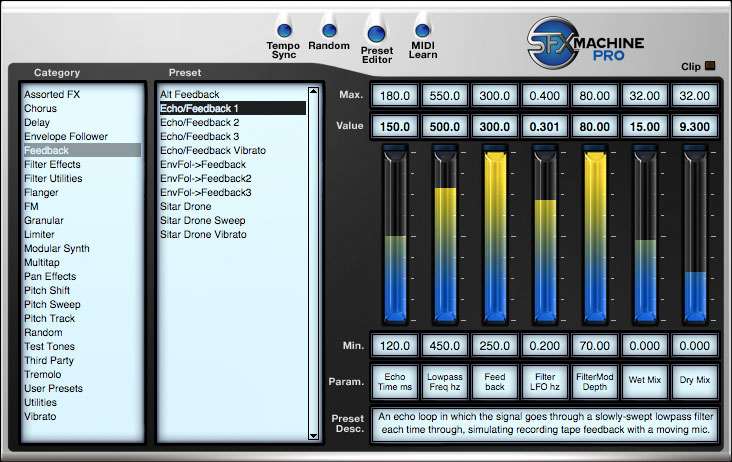
Task: Edit the FilterMod Depth min field 70.00
Action: click(x=595, y=346)
